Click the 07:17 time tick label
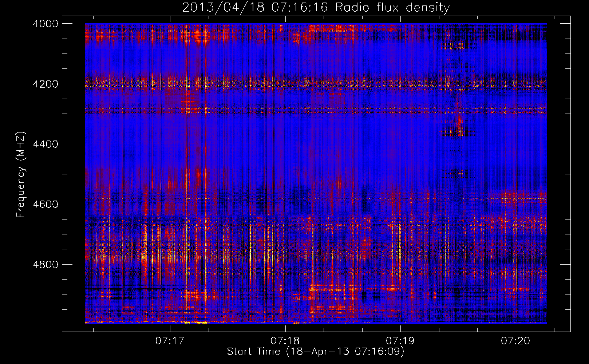 [170, 341]
